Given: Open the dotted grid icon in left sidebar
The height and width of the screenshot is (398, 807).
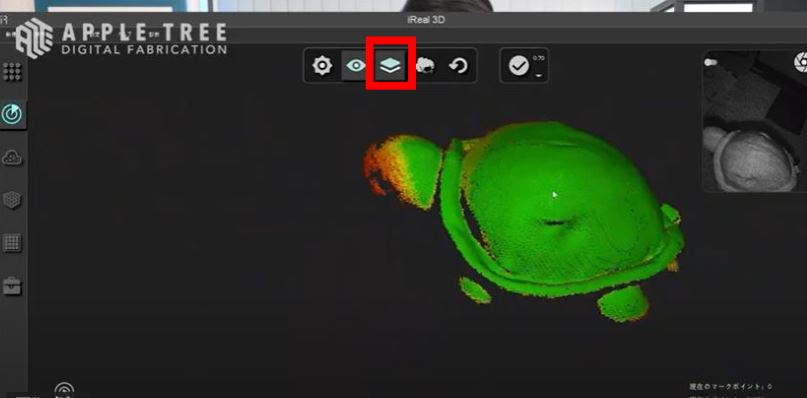Looking at the screenshot, I should [x=12, y=72].
